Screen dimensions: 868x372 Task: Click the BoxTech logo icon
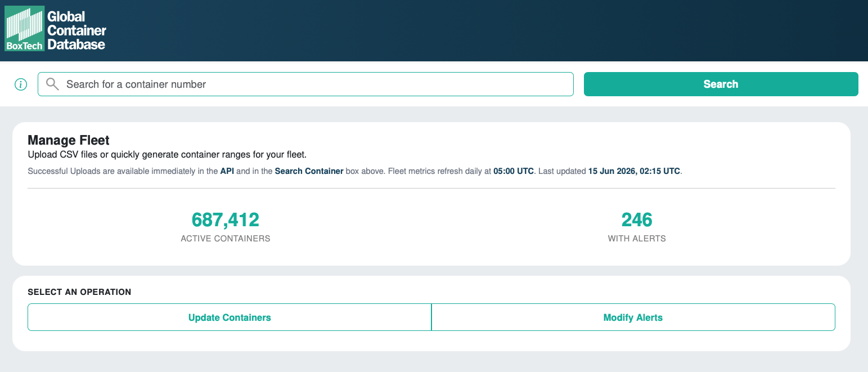(x=25, y=29)
